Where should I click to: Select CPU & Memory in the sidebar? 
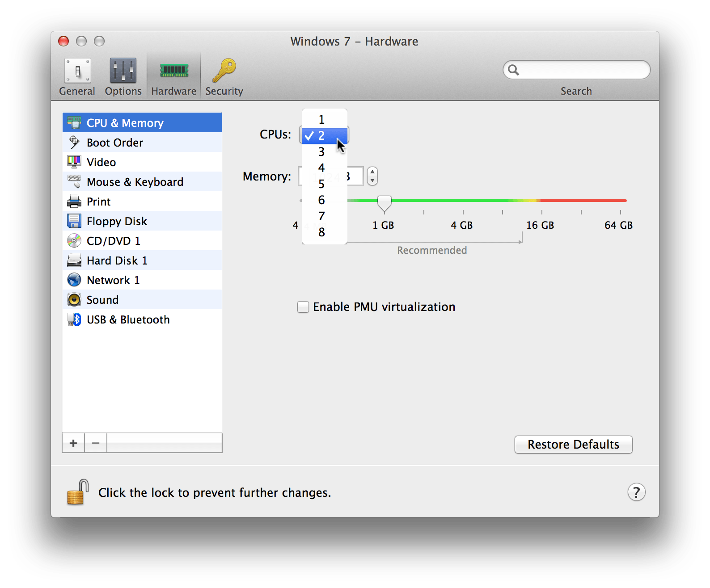tap(142, 122)
